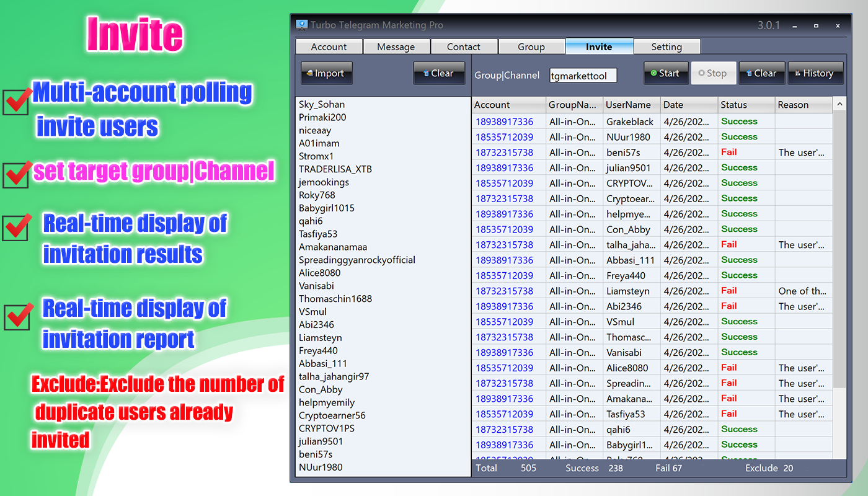Sort by the Account column header
The image size is (868, 496).
(x=509, y=105)
